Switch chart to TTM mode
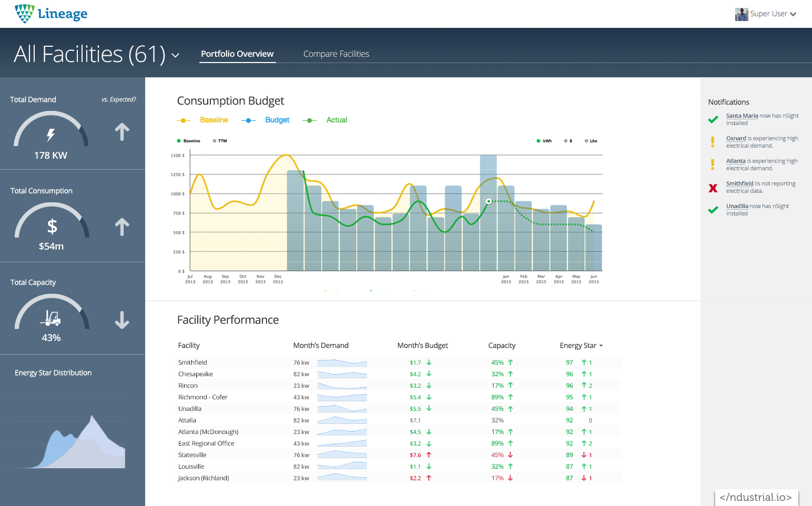 [x=220, y=141]
